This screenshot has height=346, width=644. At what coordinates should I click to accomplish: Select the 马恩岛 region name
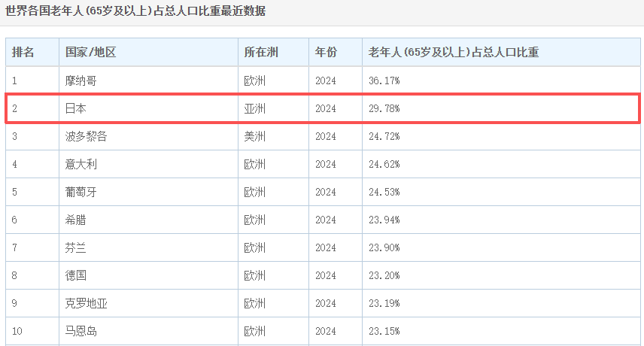81,331
